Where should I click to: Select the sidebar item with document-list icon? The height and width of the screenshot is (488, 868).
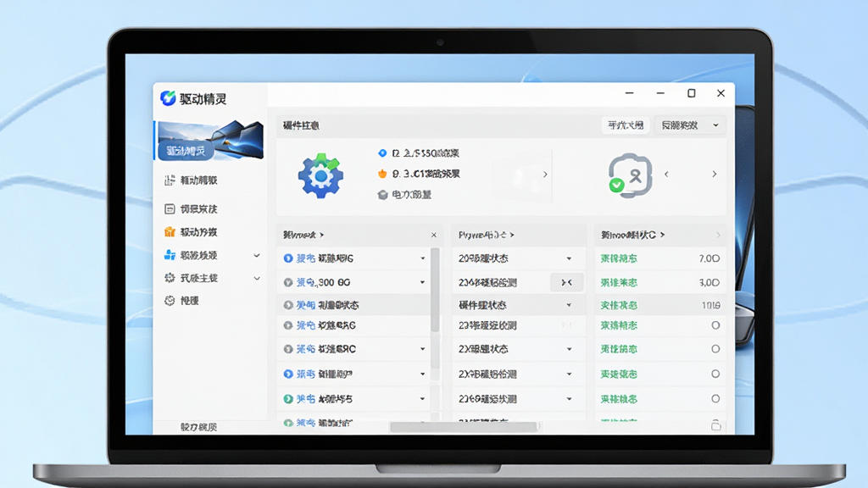191,208
